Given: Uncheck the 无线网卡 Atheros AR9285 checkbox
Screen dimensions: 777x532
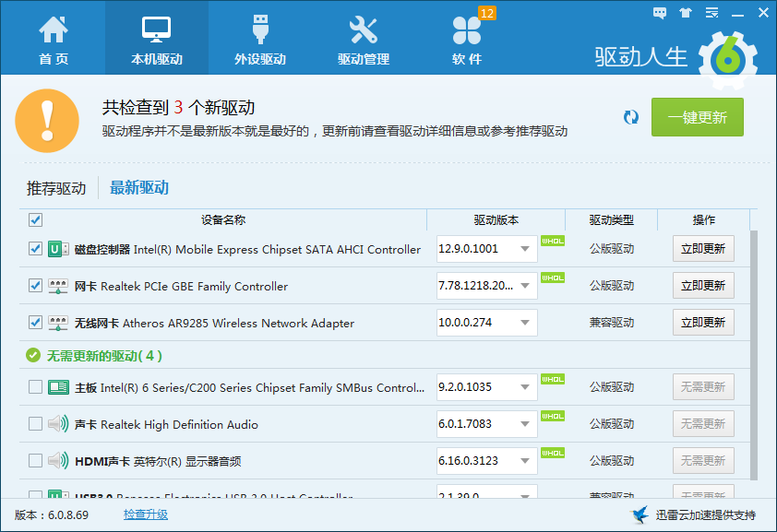Looking at the screenshot, I should pyautogui.click(x=35, y=323).
